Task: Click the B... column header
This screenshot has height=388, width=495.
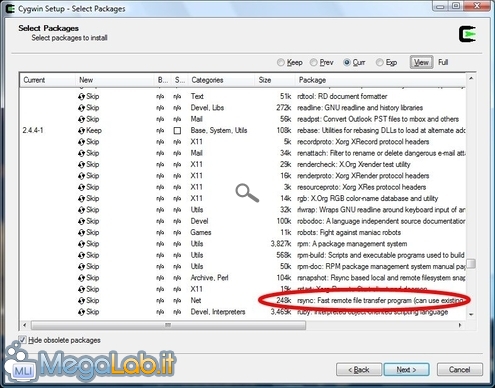Action: point(163,80)
